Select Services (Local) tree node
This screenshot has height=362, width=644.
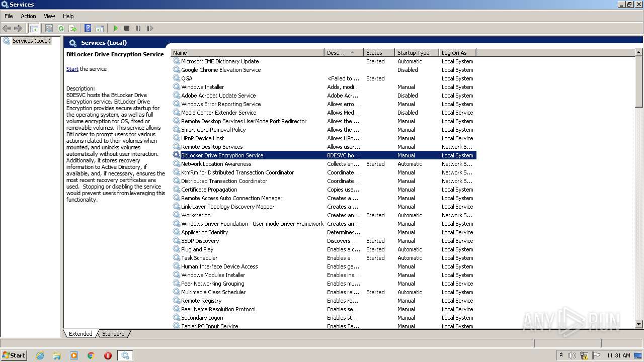31,41
